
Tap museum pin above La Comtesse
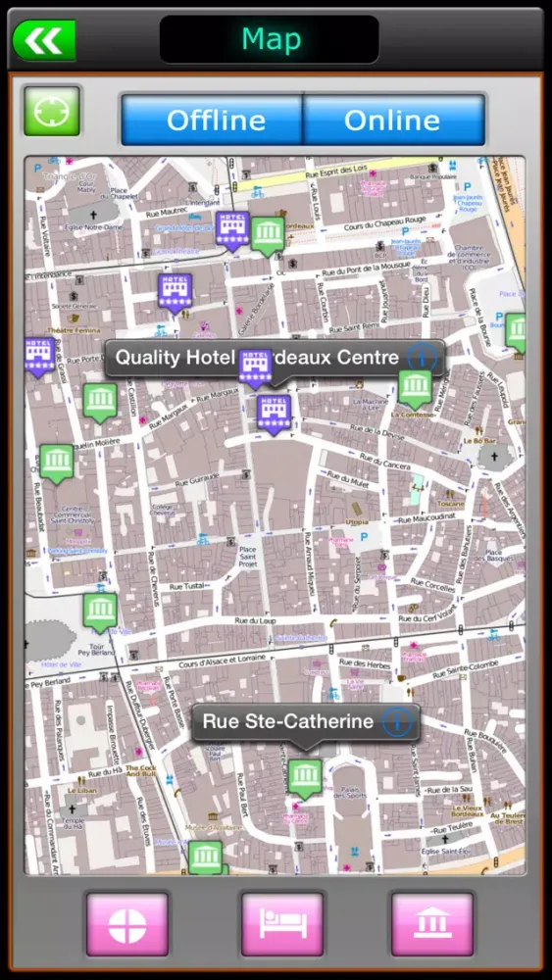415,389
